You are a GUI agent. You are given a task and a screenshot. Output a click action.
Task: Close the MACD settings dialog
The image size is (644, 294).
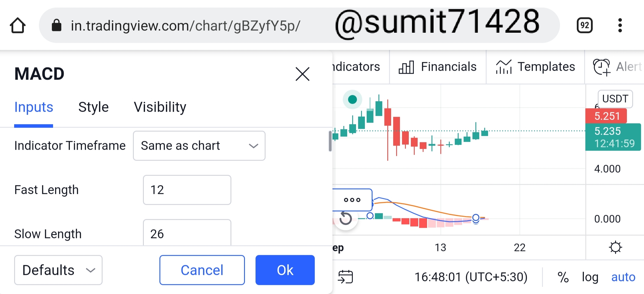302,74
